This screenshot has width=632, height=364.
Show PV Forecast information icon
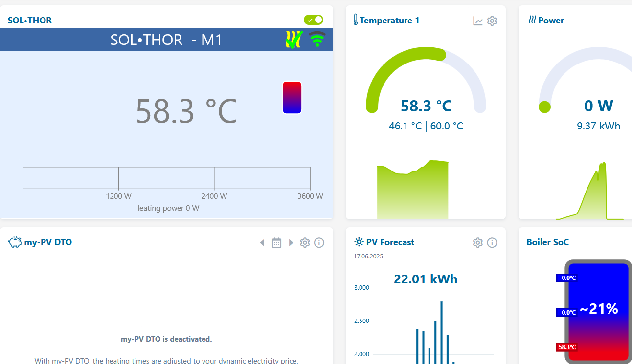pos(492,243)
